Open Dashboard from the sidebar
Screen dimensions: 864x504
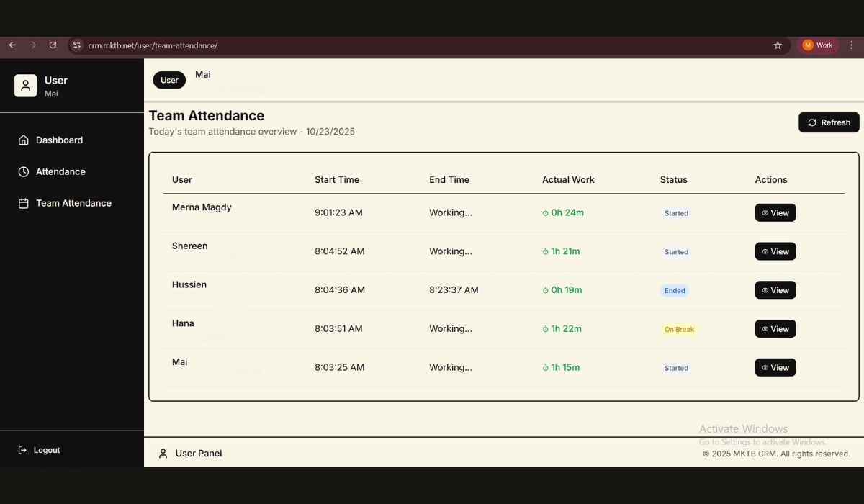point(59,140)
